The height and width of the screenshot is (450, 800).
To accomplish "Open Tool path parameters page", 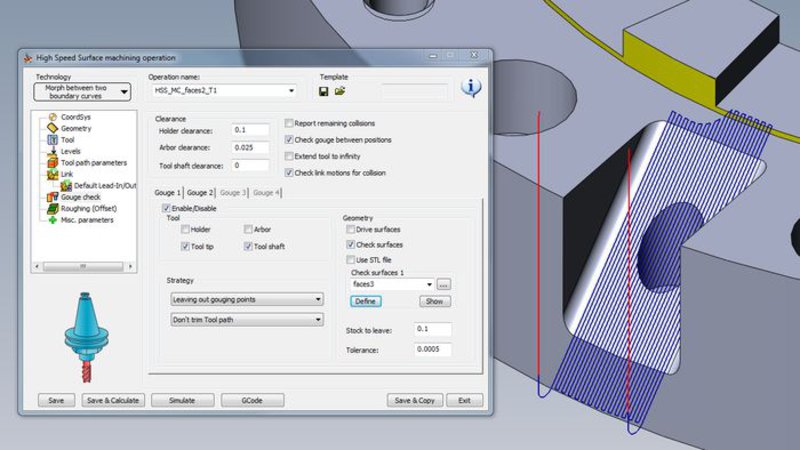I will 93,163.
